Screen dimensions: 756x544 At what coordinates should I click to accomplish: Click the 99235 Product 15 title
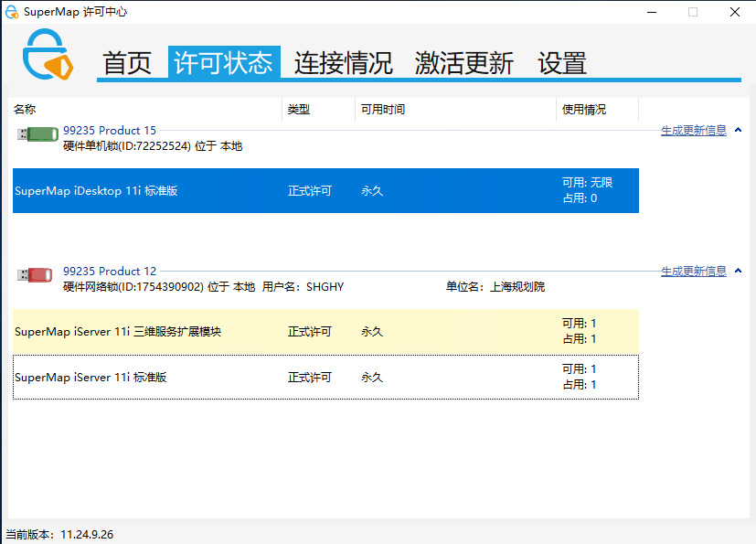coord(110,130)
